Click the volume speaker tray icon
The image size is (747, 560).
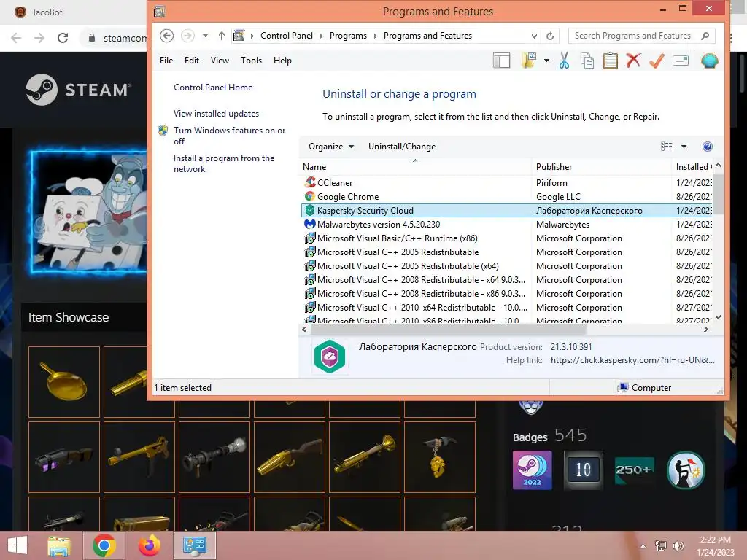678,545
